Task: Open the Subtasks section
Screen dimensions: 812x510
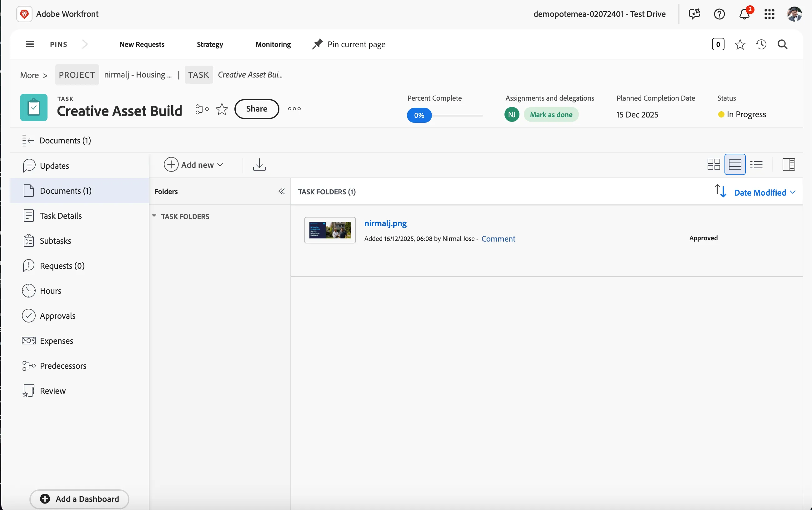Action: (80, 241)
